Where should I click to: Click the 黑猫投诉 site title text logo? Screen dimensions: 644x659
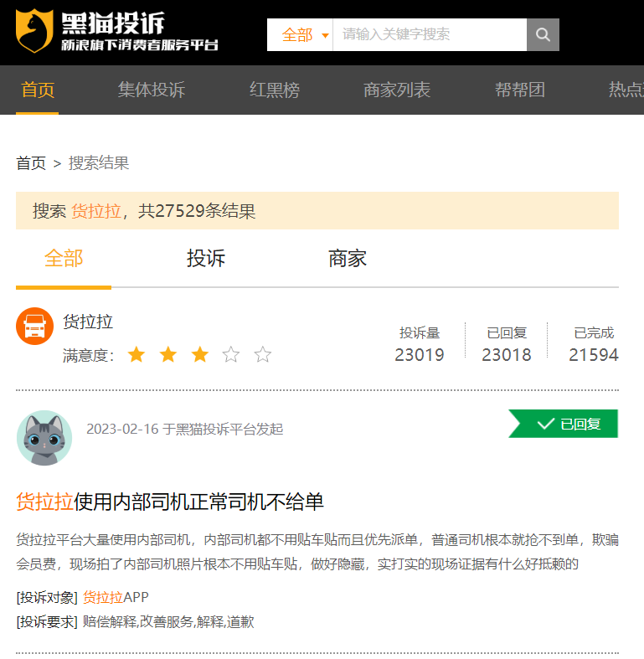pyautogui.click(x=113, y=23)
